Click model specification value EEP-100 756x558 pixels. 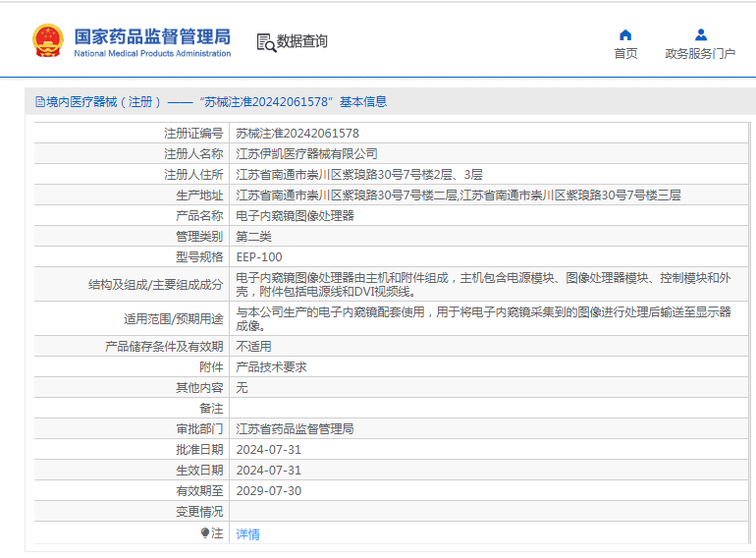pyautogui.click(x=258, y=257)
